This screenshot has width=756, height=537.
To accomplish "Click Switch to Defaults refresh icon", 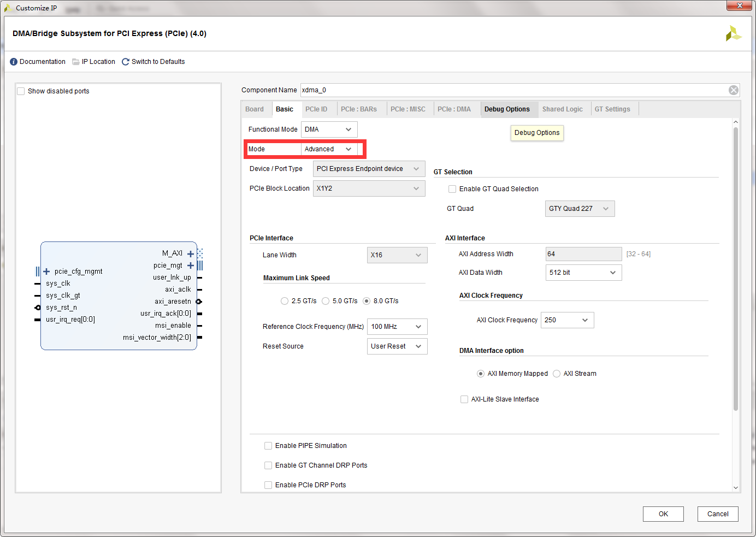I will click(x=126, y=62).
